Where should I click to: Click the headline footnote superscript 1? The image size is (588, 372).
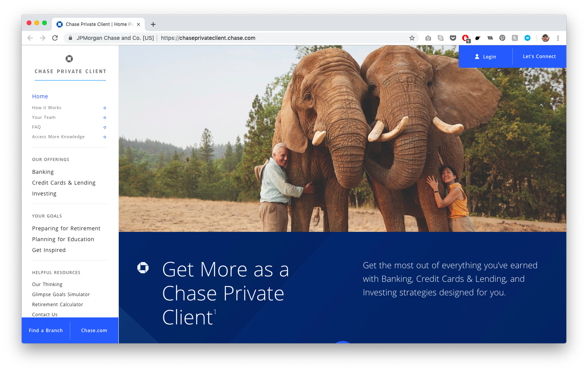click(215, 312)
